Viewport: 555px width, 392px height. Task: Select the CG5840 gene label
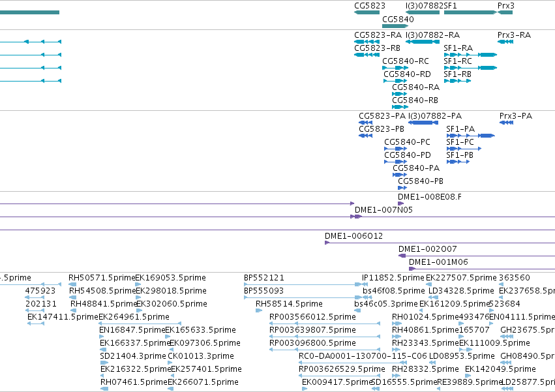coord(398,19)
